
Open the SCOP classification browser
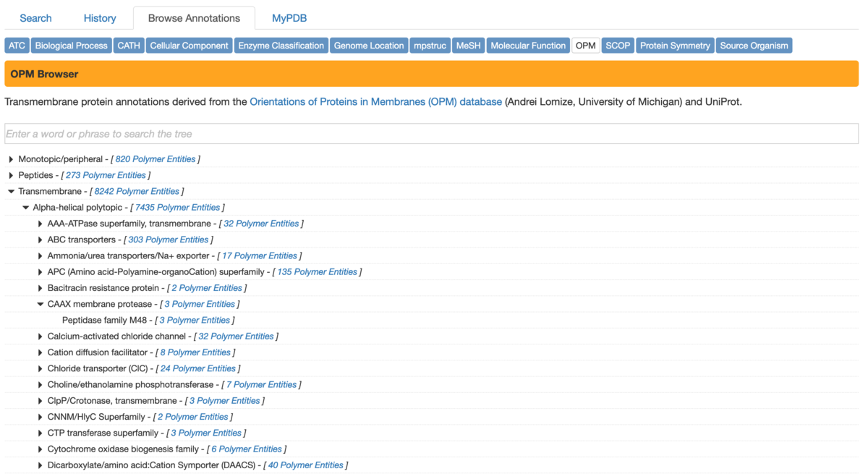click(618, 45)
